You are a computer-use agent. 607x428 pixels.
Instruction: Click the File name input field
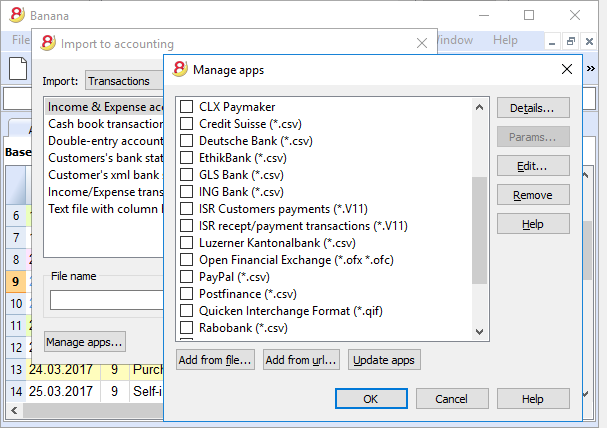tap(106, 300)
